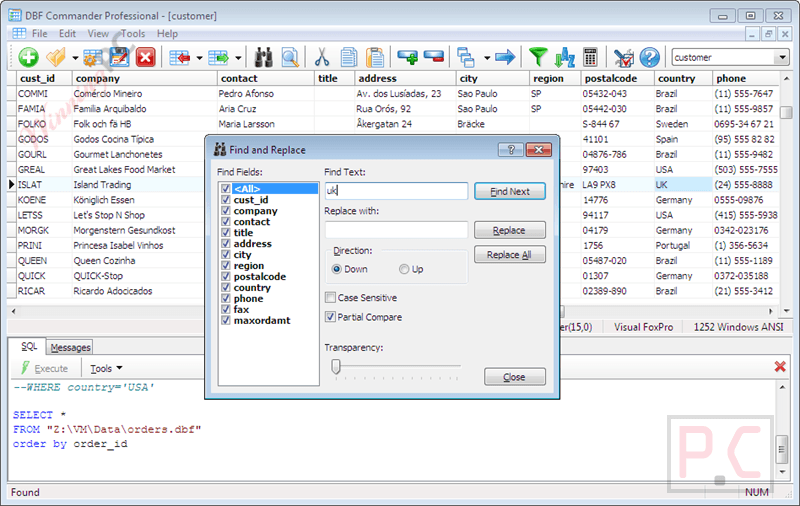Image resolution: width=800 pixels, height=506 pixels.
Task: Click the table's vertical scrollbar thumb
Action: (x=786, y=112)
